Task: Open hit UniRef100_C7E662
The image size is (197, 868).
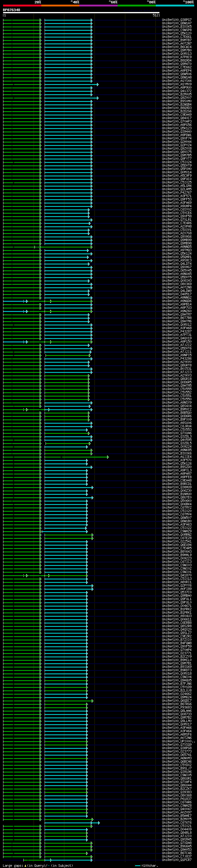Action: pos(176,67)
